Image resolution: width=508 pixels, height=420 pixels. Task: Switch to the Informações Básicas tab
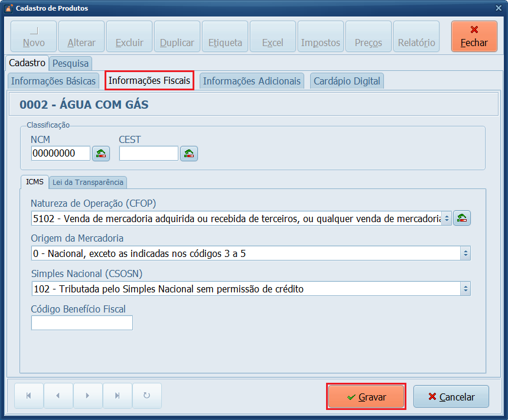point(54,81)
